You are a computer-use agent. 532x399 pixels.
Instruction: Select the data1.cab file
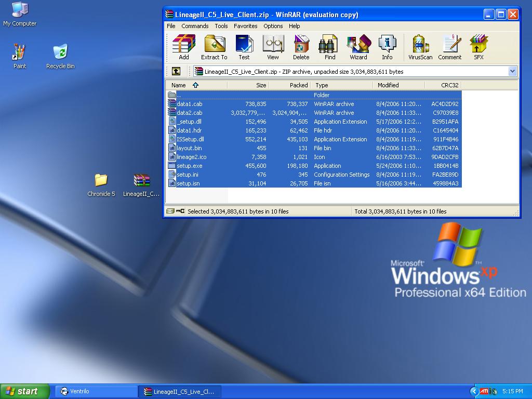314,104
